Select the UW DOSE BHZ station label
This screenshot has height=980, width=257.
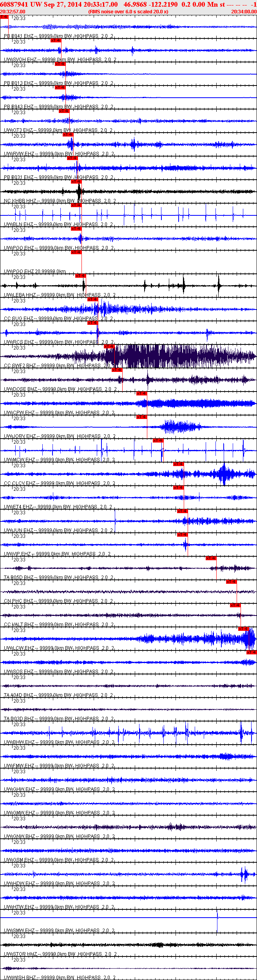(x=60, y=389)
